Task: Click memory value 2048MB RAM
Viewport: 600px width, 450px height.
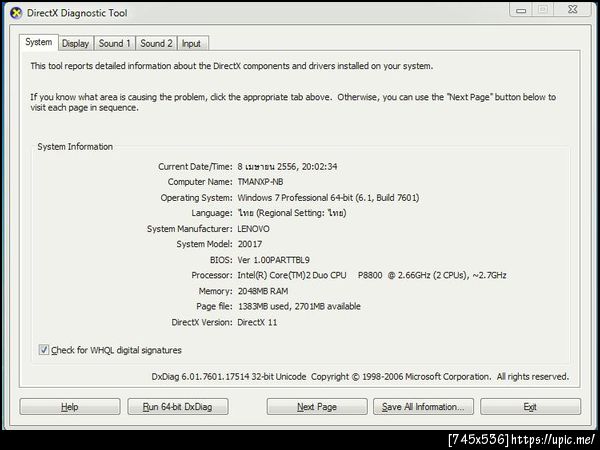Action: pos(263,291)
